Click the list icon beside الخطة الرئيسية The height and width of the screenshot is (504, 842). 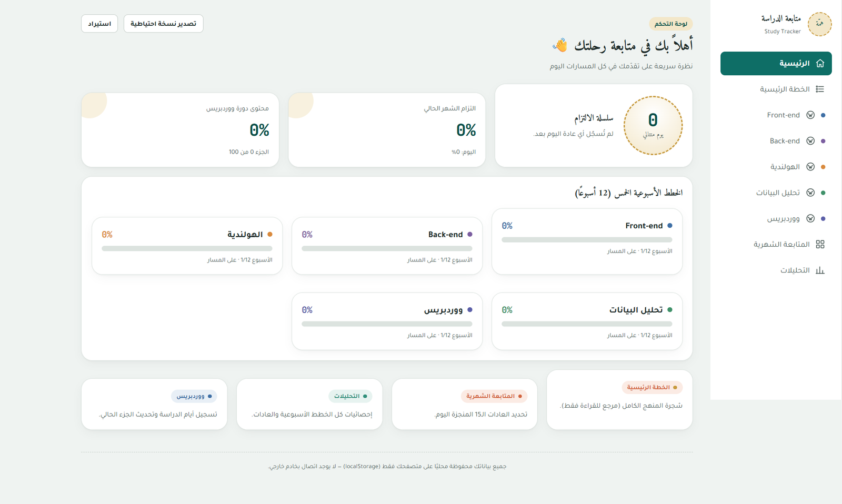point(820,89)
